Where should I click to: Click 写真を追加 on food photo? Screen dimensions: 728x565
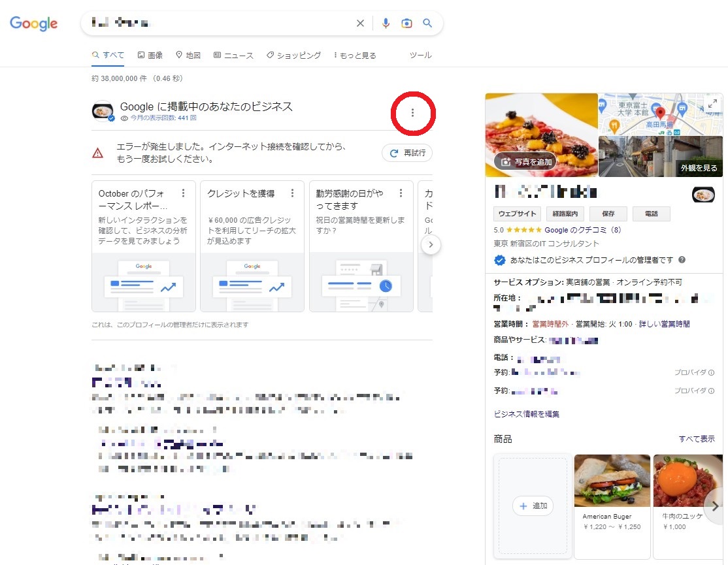(x=525, y=162)
